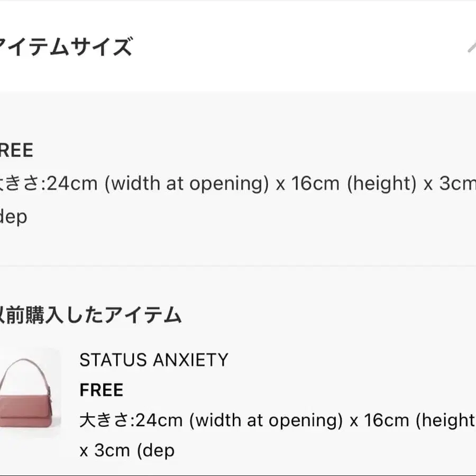Click the "dep" text below upper size line
The width and height of the screenshot is (476, 476).
pos(13,216)
